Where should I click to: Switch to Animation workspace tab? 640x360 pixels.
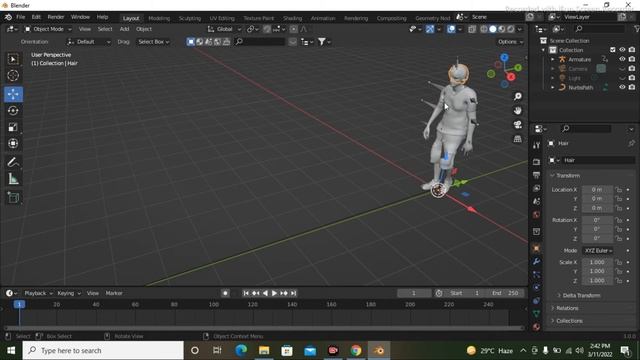pyautogui.click(x=323, y=18)
